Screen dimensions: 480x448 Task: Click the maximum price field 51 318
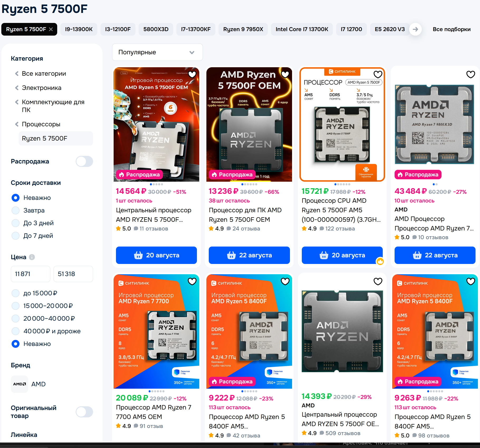(x=73, y=274)
